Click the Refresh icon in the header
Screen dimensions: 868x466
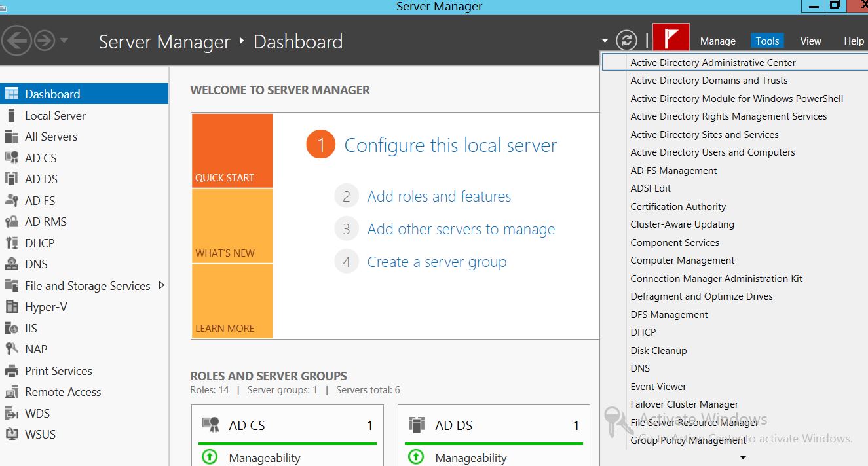pyautogui.click(x=626, y=41)
